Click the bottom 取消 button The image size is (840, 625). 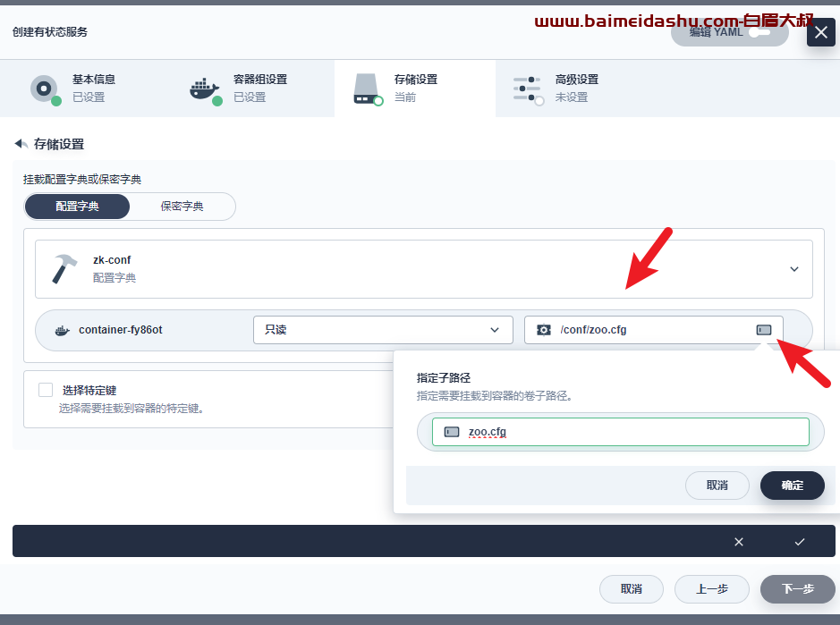tap(631, 589)
